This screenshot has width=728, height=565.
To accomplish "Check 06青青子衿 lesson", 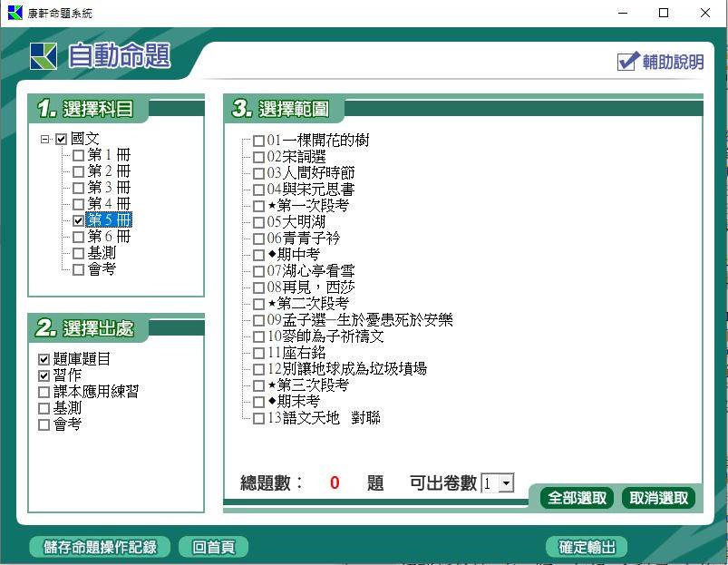I will [x=258, y=239].
